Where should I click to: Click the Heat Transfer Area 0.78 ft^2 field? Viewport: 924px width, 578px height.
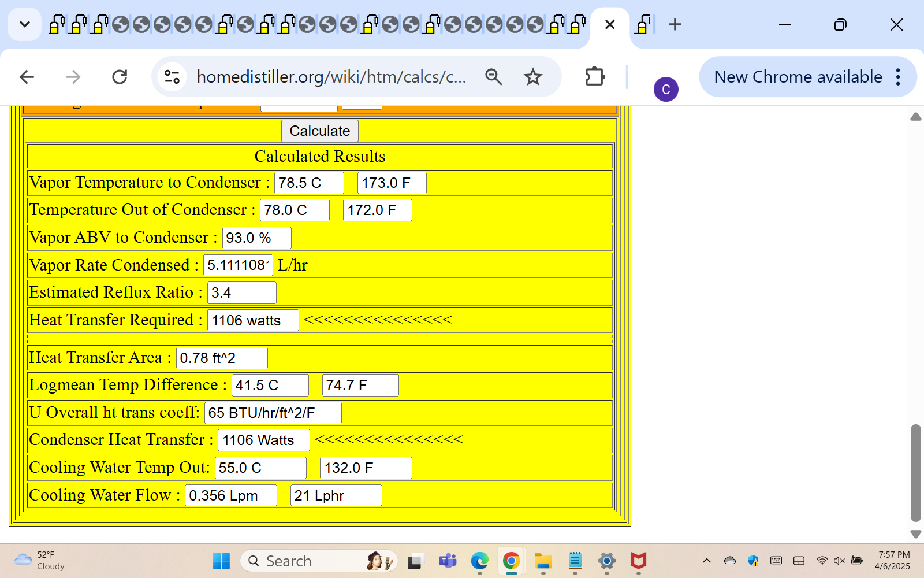222,358
